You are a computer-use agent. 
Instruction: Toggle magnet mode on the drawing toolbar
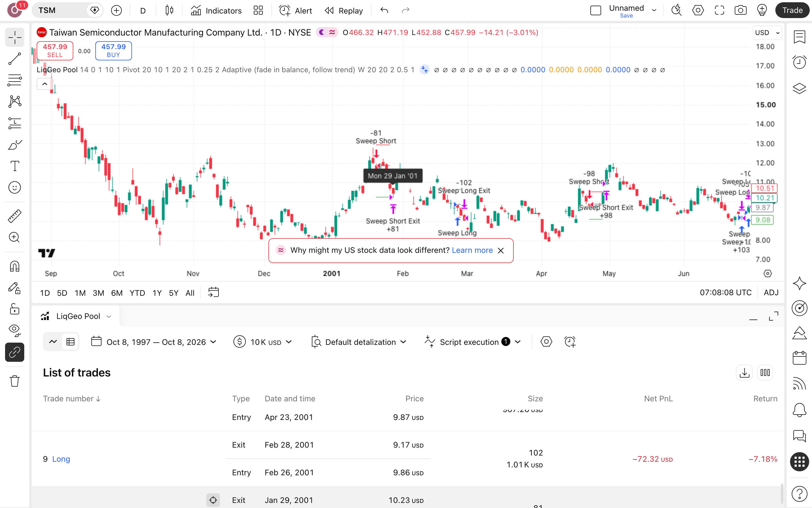(x=15, y=266)
